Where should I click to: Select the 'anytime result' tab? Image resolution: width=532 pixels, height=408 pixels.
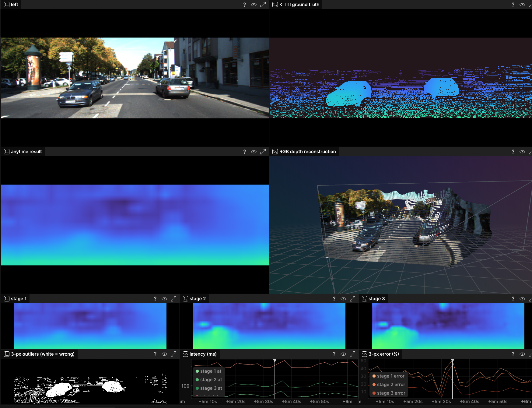[x=23, y=152]
